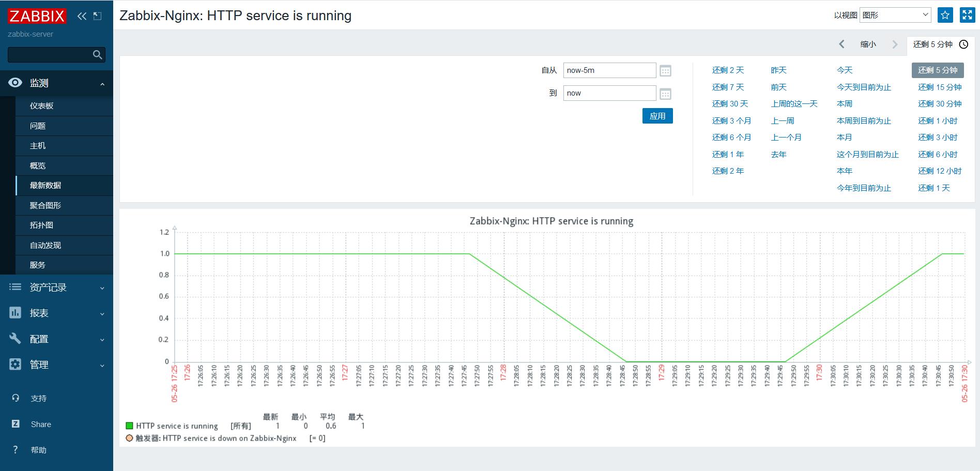
Task: Click the headset icon for 支持
Action: tap(16, 398)
